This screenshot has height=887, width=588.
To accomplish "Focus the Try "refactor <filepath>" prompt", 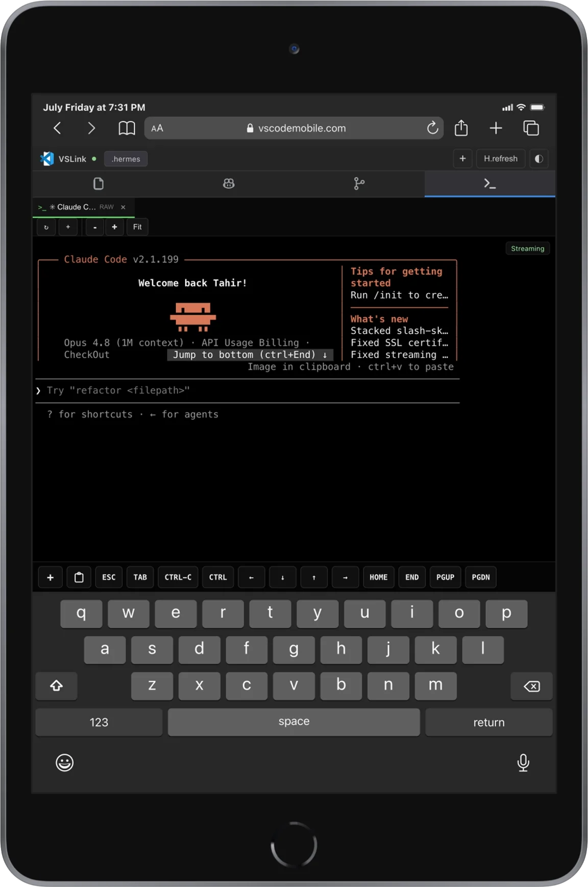I will coord(248,390).
